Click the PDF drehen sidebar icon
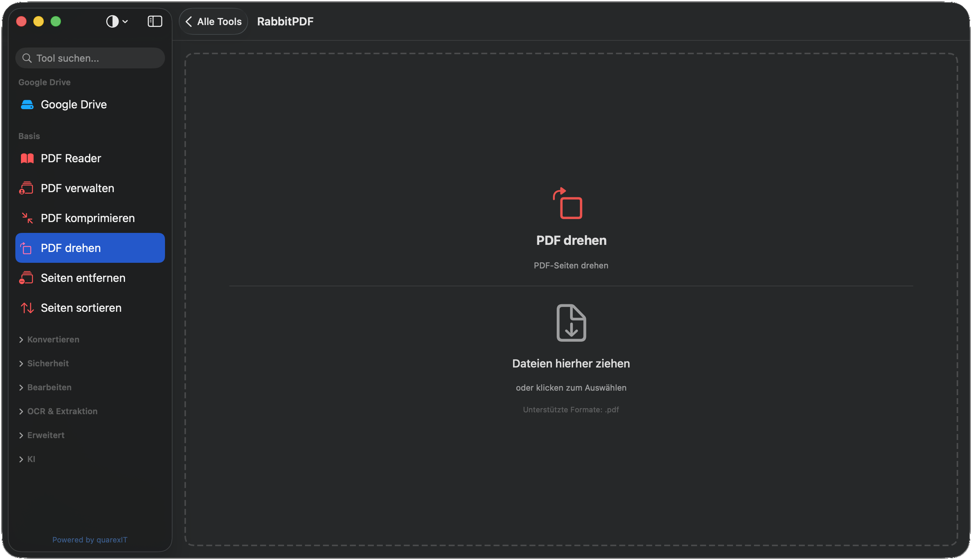The width and height of the screenshot is (972, 560). pyautogui.click(x=26, y=248)
